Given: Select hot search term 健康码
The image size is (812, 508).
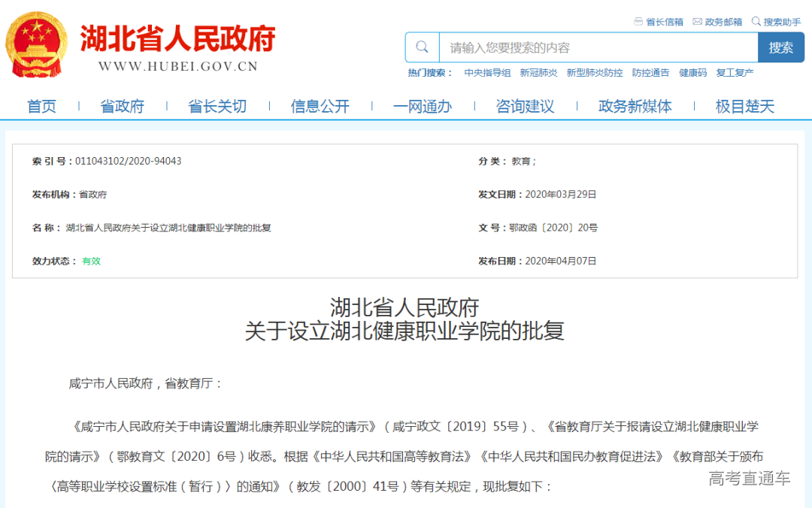Looking at the screenshot, I should pos(692,73).
